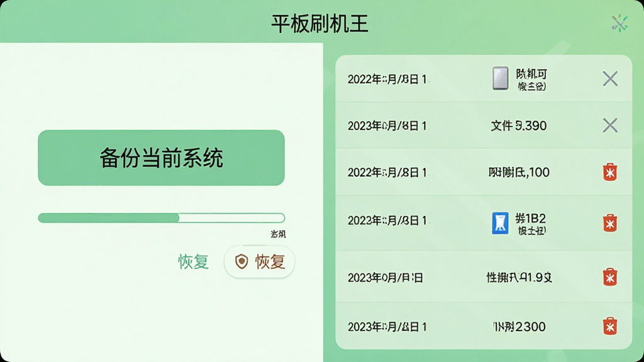Viewport: 644px width, 362px height.
Task: Remove the first backup entry with X
Action: click(610, 79)
